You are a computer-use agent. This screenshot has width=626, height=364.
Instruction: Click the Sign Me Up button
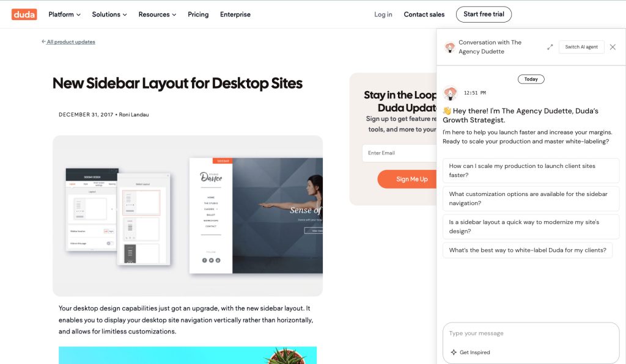pos(407,179)
